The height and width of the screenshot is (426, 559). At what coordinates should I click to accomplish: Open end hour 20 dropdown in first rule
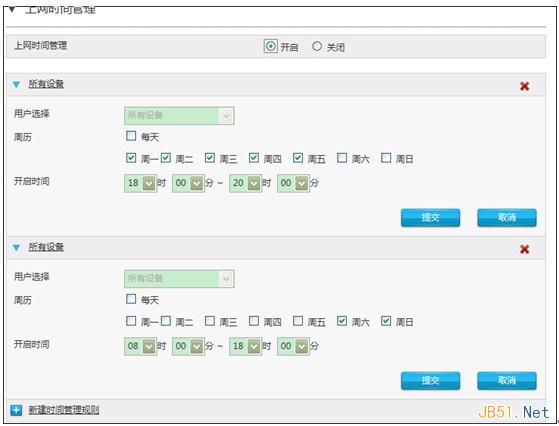[246, 183]
